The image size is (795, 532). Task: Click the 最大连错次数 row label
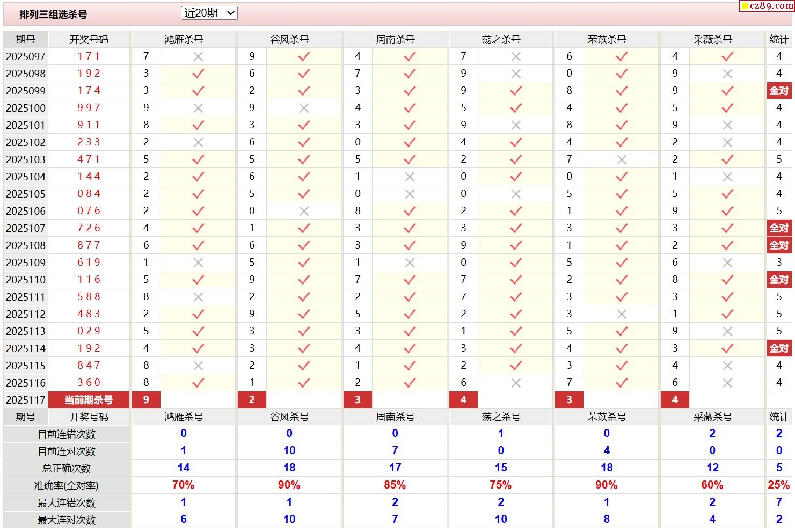click(x=67, y=502)
